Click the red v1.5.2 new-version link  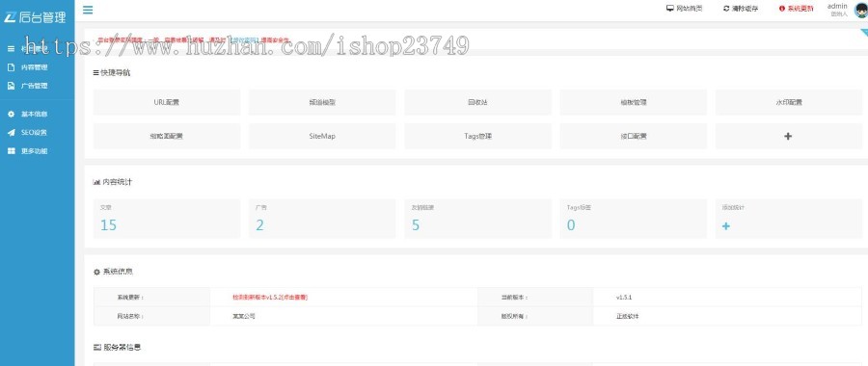270,297
